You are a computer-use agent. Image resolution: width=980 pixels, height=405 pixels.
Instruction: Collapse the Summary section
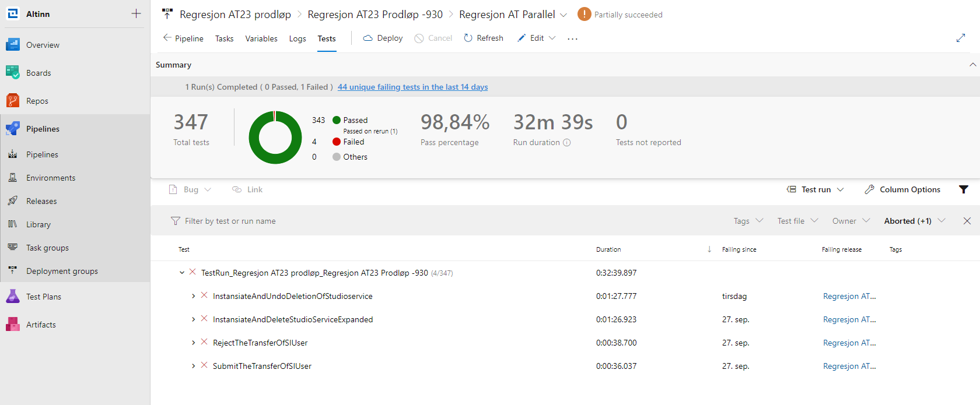point(972,65)
